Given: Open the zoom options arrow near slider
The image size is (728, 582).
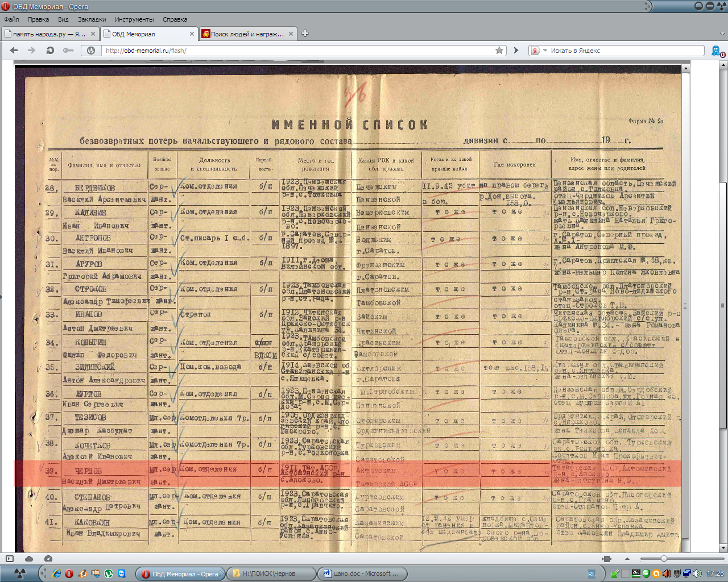Looking at the screenshot, I should [x=627, y=559].
